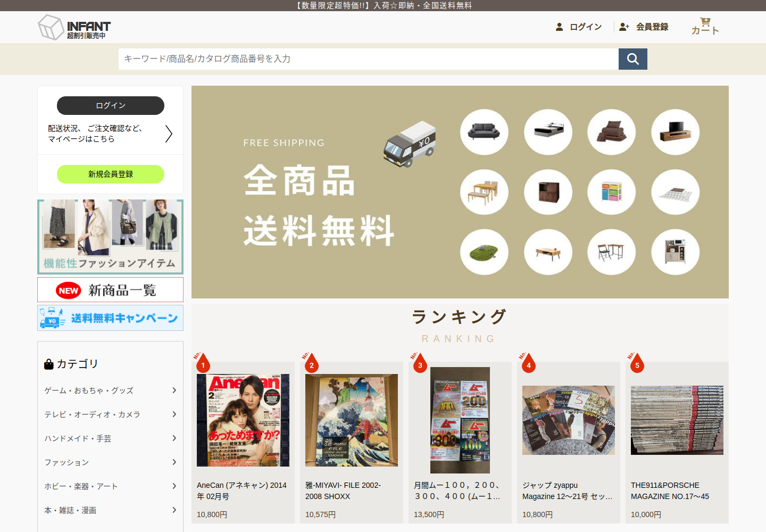Open the 新商品一覧 NEW banner
The height and width of the screenshot is (532, 766).
click(x=111, y=290)
